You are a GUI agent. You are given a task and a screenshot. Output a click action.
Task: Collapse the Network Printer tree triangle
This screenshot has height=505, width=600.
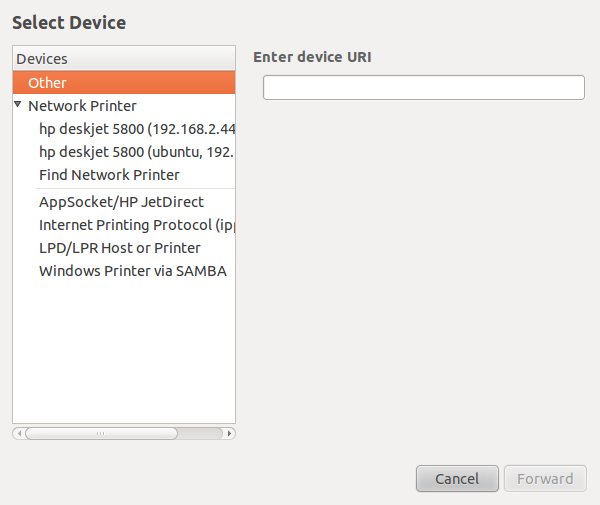pos(19,105)
